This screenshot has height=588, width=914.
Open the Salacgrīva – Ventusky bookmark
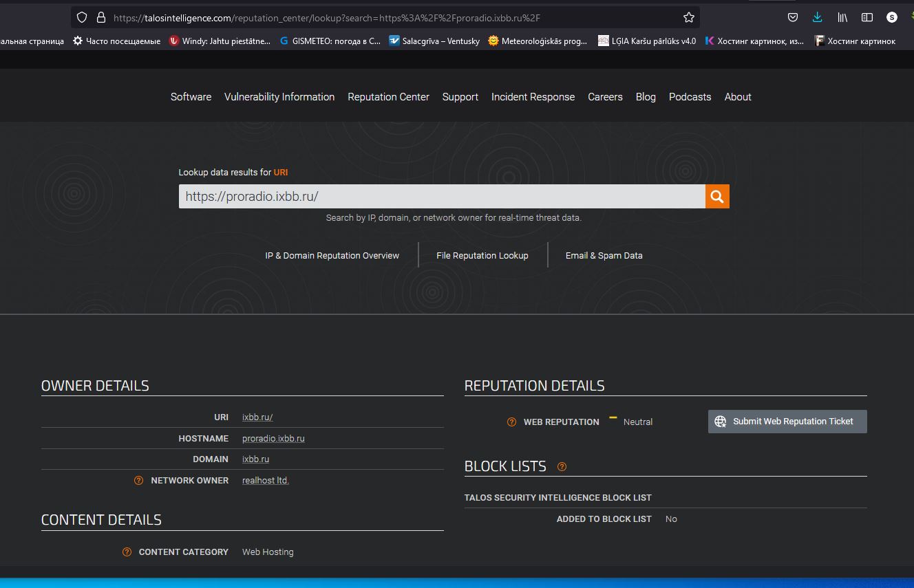point(434,41)
